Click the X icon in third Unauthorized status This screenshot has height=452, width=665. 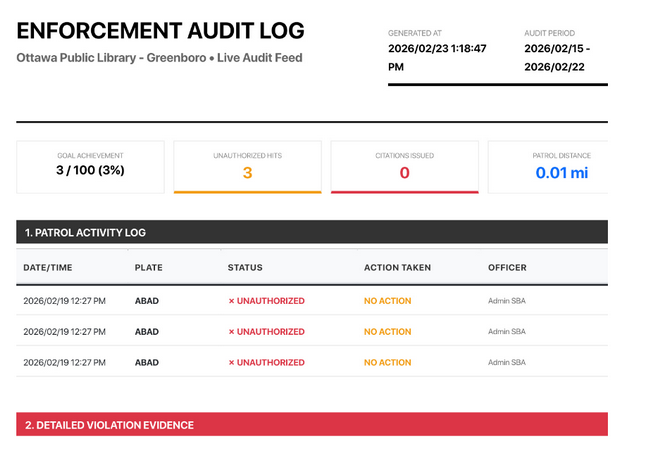pos(231,362)
